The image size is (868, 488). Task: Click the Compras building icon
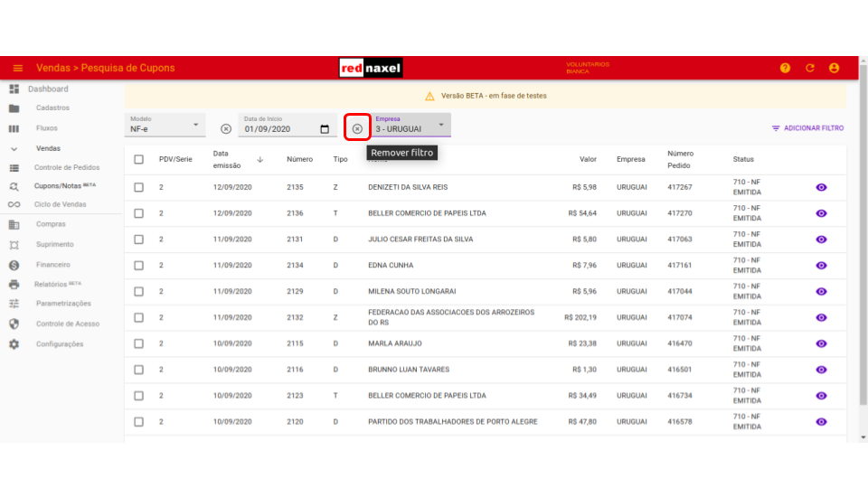click(14, 225)
